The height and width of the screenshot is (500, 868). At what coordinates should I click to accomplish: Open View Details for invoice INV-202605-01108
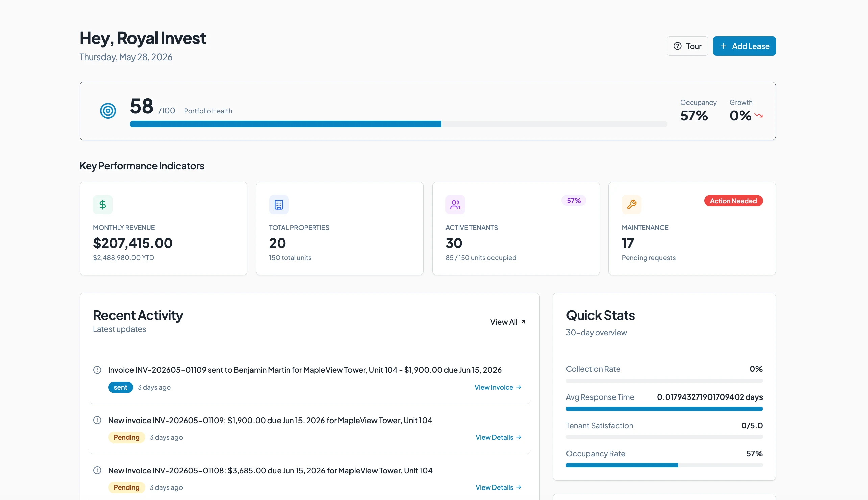click(498, 487)
